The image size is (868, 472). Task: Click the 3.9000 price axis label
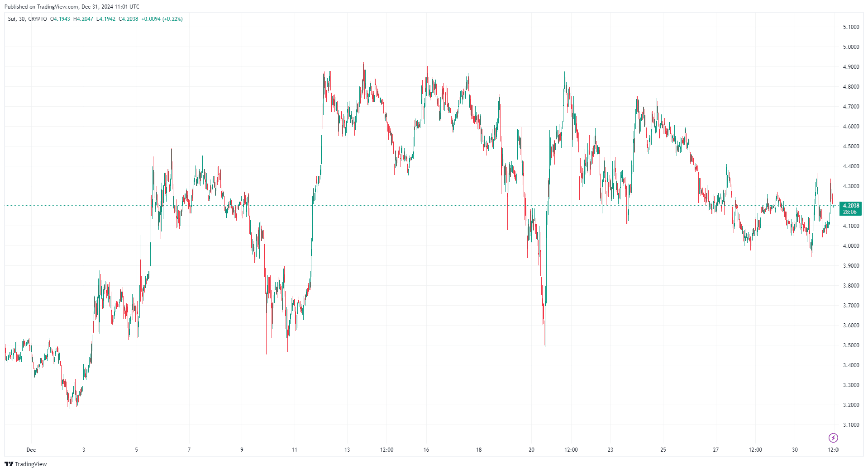[851, 266]
